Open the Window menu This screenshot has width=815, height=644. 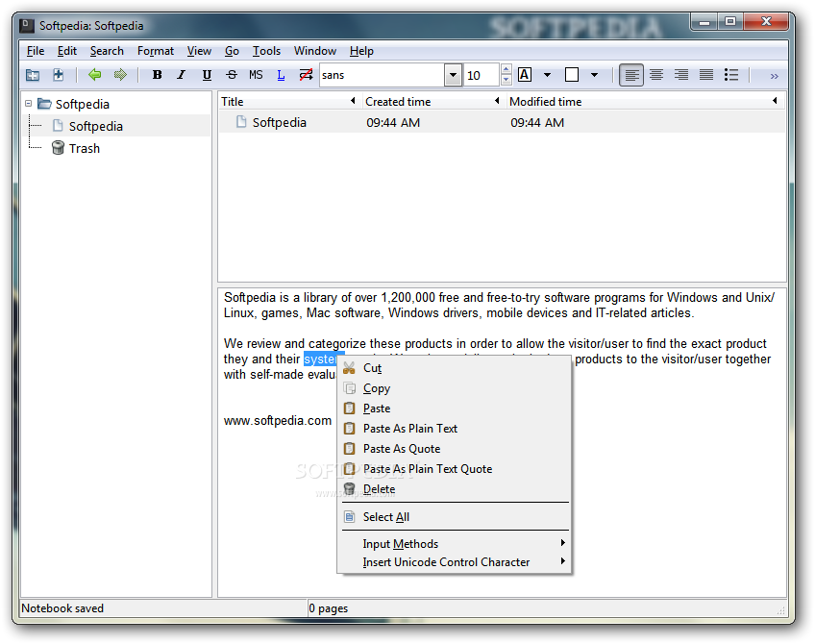(315, 51)
